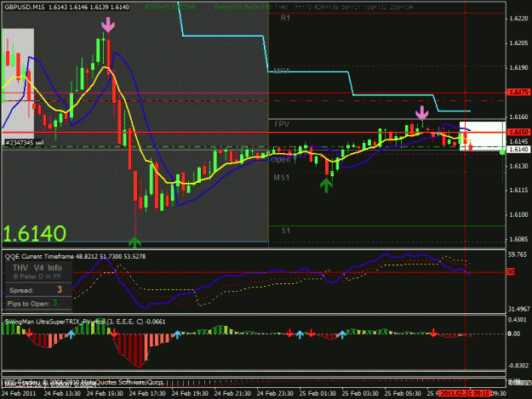Click the 24 Feb 23:30 time axis label
The width and height of the screenshot is (532, 399).
coord(275,394)
